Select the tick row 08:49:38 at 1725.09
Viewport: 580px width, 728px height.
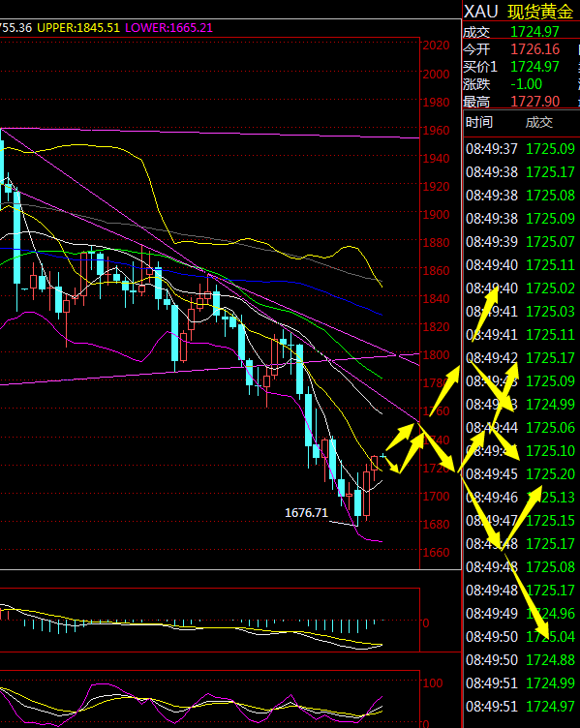521,218
